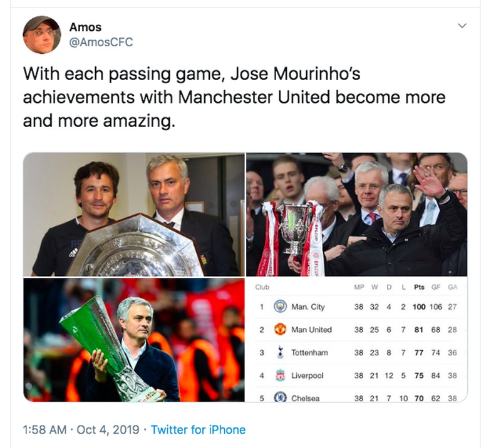Click the Man United club crest
This screenshot has height=448, width=501.
pos(280,330)
